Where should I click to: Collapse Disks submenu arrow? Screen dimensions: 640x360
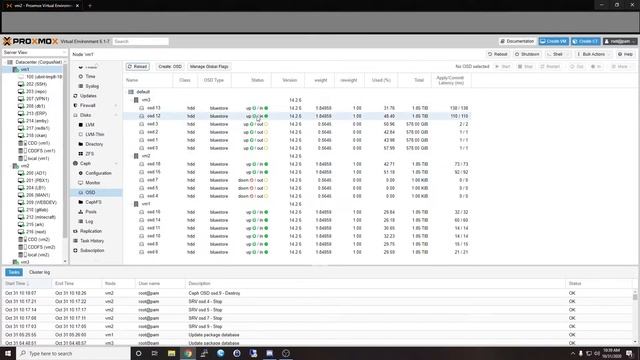pyautogui.click(x=116, y=115)
